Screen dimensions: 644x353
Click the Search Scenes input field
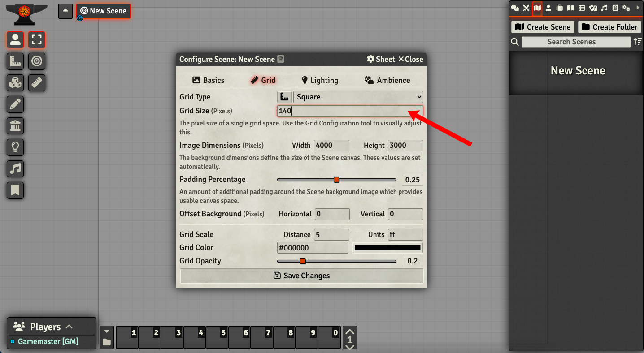pyautogui.click(x=576, y=42)
